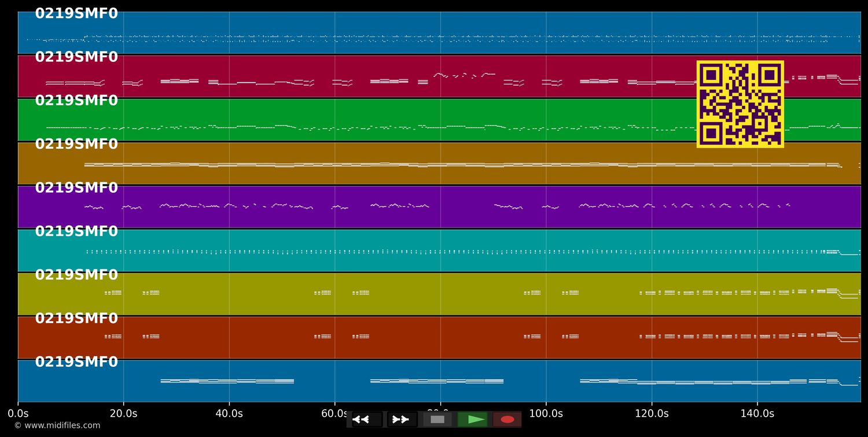
Task: Click the 140.0s timeline marker
Action: 757,413
